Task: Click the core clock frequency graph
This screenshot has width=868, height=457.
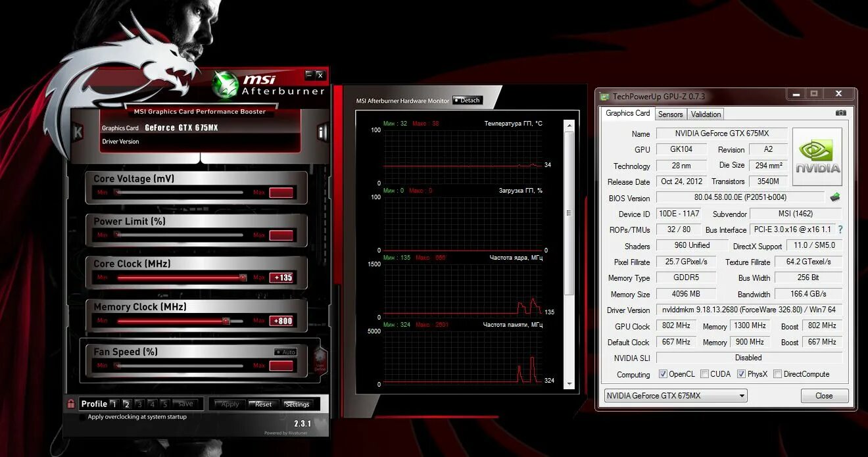Action: 462,291
